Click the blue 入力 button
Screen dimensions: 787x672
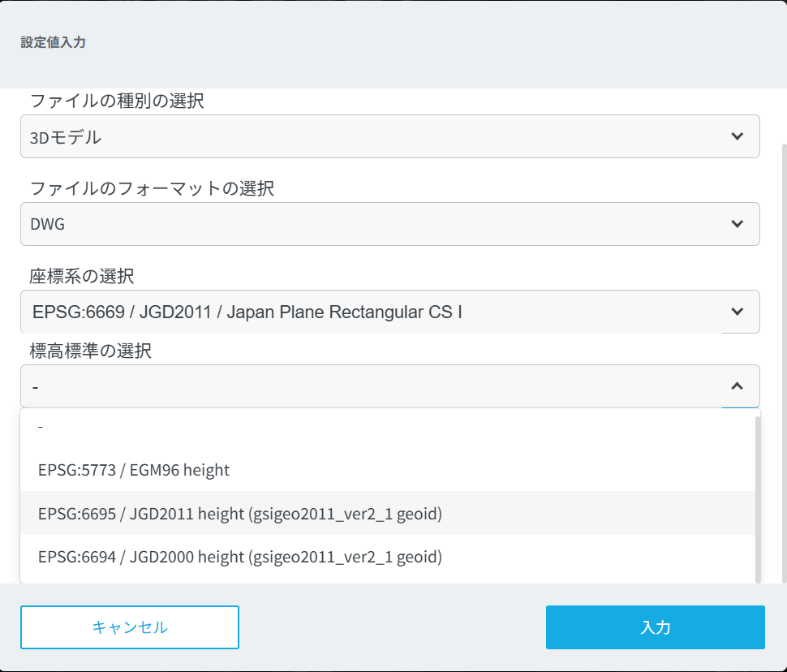655,627
